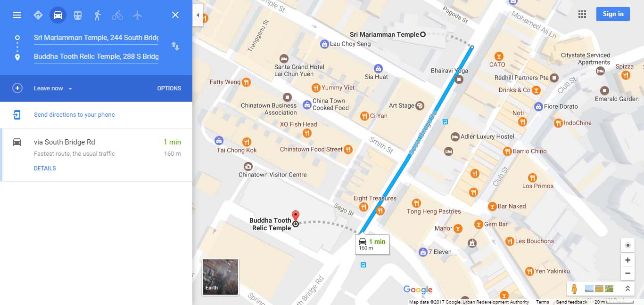Image resolution: width=644 pixels, height=305 pixels.
Task: Close the directions panel
Action: click(x=175, y=15)
